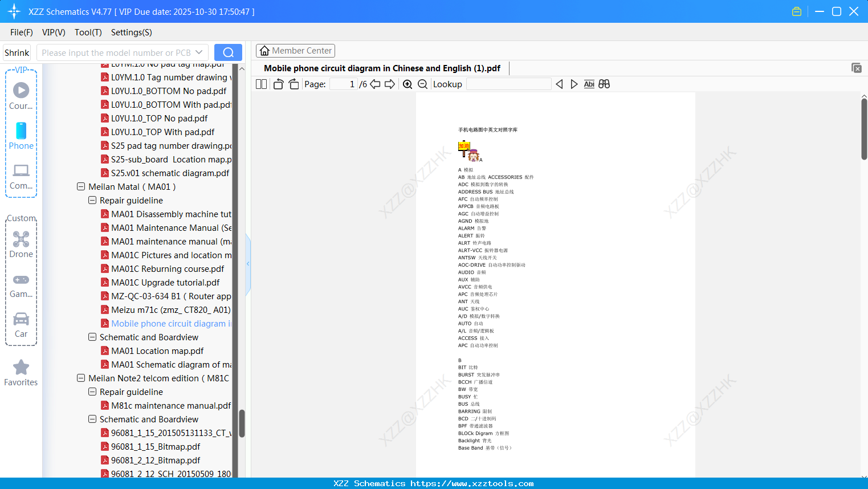The width and height of the screenshot is (868, 489).
Task: Open the Tool(T) menu
Action: [x=88, y=32]
